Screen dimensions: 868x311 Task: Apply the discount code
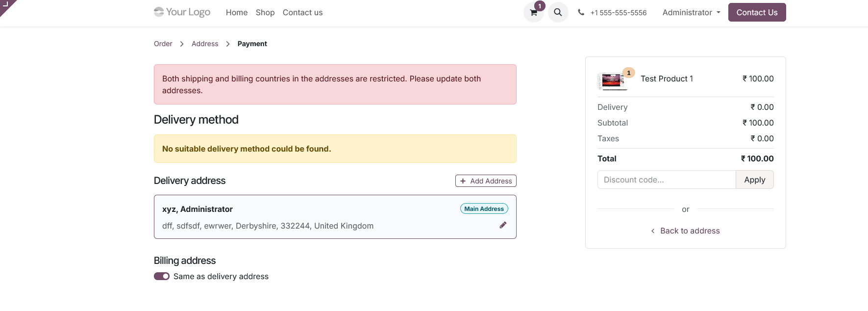click(754, 180)
